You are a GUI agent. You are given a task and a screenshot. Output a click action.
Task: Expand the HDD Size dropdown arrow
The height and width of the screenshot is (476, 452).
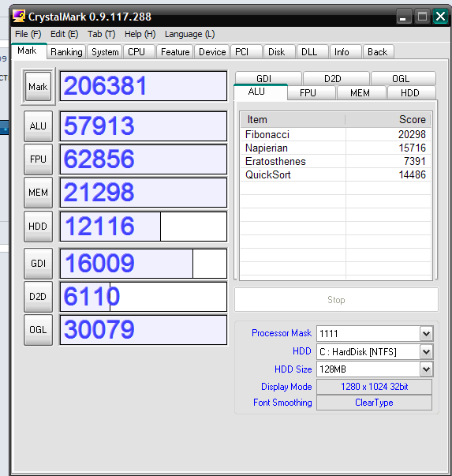426,369
